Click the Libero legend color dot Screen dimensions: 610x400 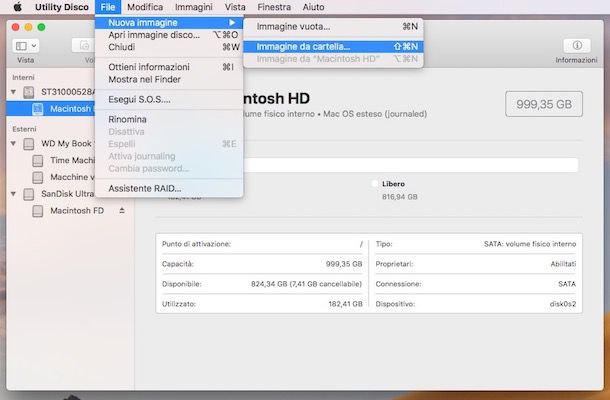(375, 184)
